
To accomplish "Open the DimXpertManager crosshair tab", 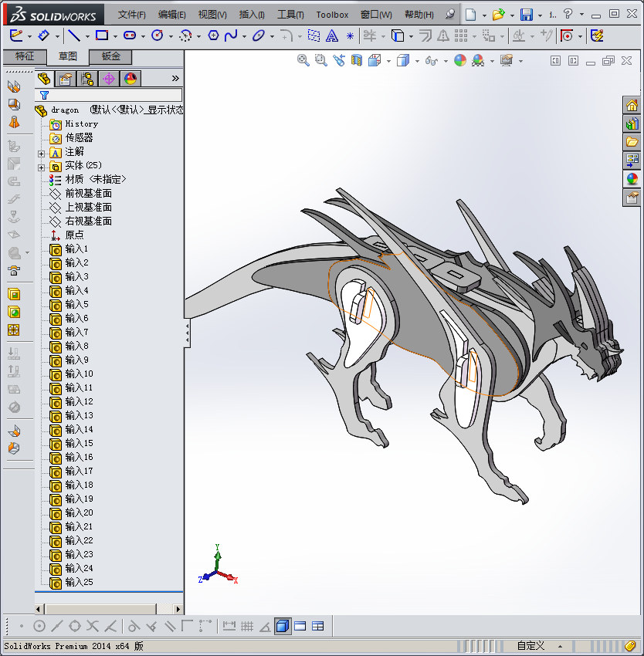I will tap(109, 79).
